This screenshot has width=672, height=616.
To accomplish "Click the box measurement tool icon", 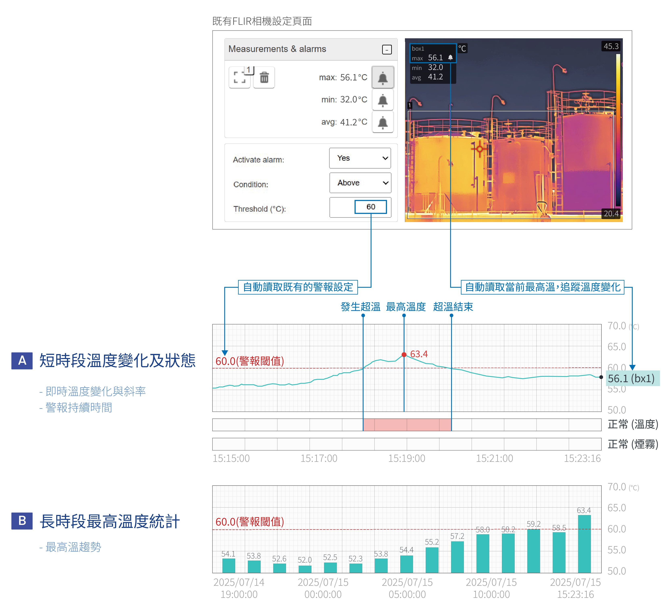I will tap(239, 77).
